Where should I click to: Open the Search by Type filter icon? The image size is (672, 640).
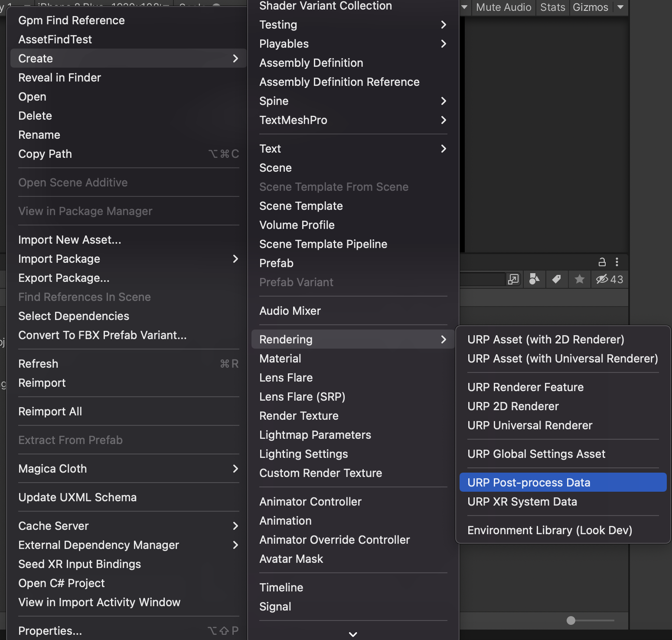pos(534,279)
